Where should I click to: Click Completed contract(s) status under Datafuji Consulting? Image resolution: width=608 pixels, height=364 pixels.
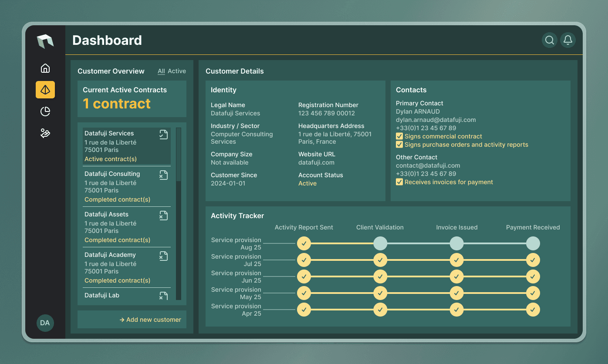coord(117,199)
